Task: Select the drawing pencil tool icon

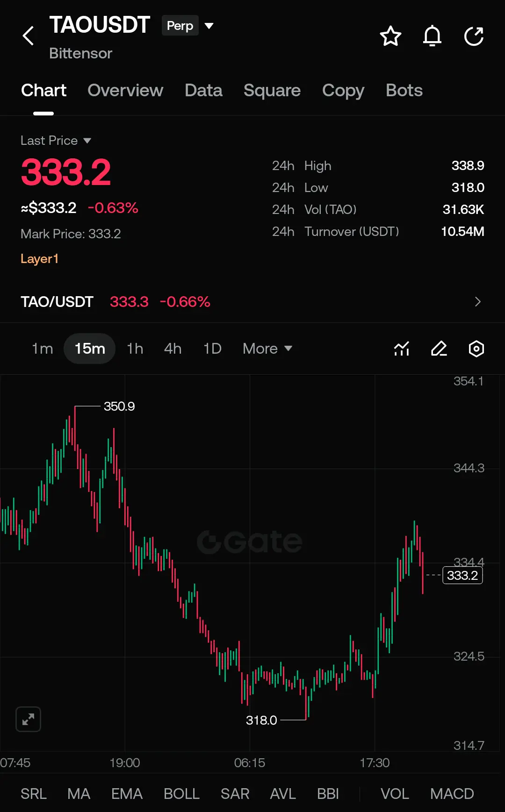Action: coord(439,349)
